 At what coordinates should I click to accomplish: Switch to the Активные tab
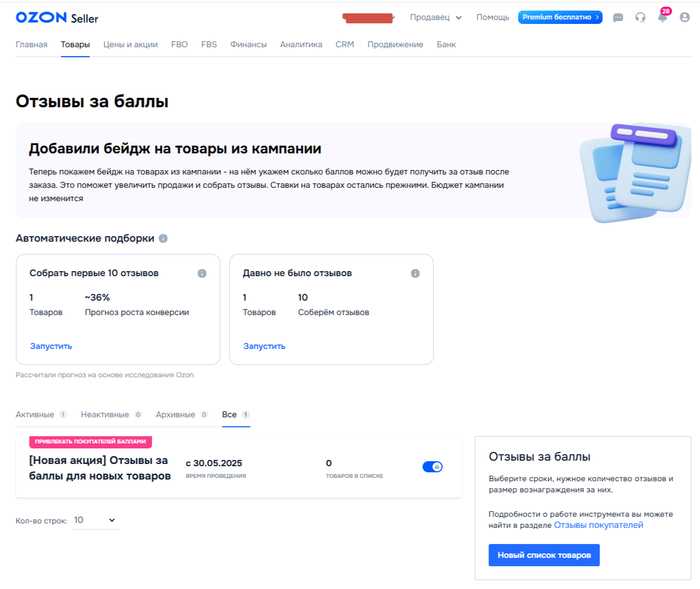coord(41,414)
